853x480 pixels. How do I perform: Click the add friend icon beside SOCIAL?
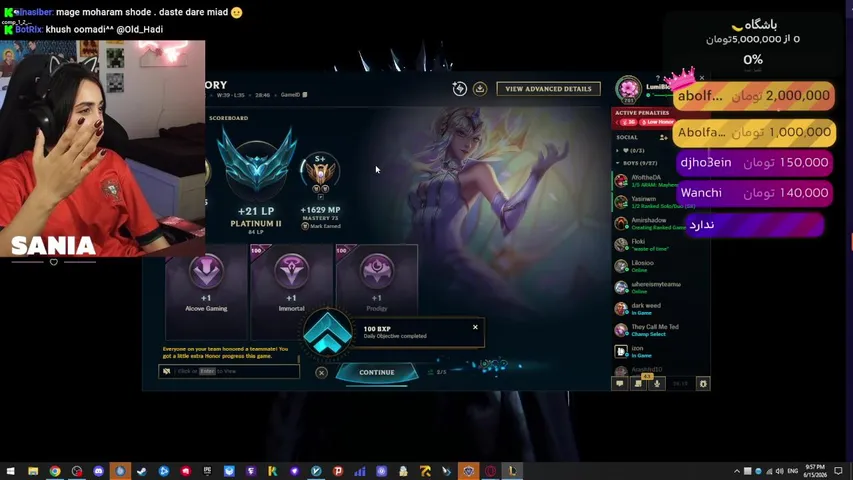[x=663, y=138]
